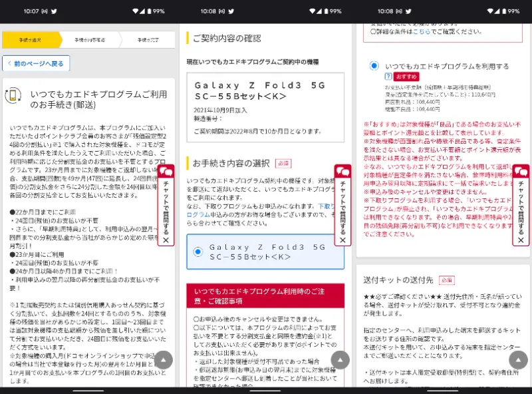Click the ご契約期間は2022年8月で10か月目 text

(257, 131)
